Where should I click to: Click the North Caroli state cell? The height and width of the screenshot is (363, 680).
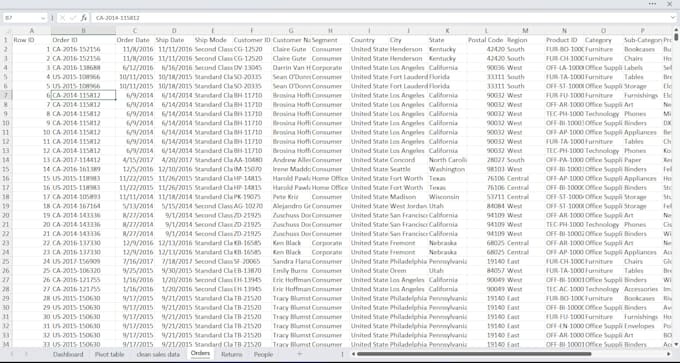447,160
